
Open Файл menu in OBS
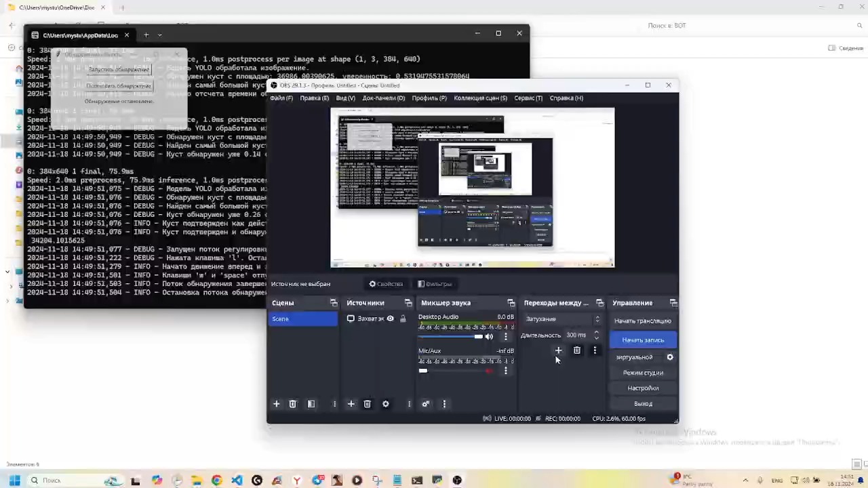coord(281,98)
